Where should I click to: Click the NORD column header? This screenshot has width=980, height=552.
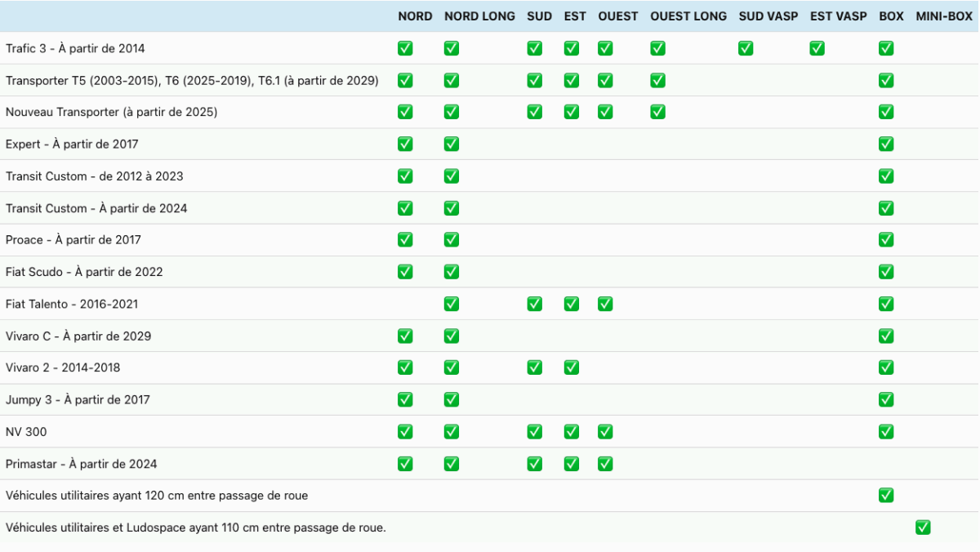(x=415, y=16)
